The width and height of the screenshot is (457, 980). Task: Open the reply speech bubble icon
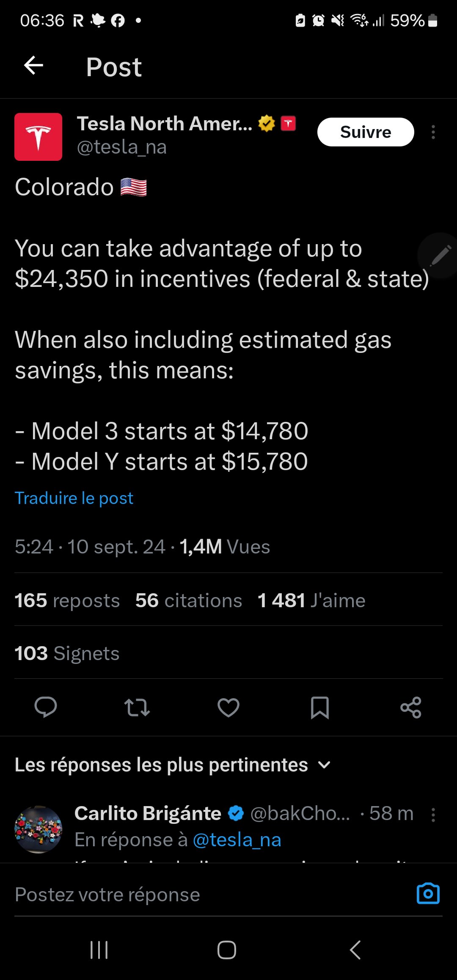(46, 707)
